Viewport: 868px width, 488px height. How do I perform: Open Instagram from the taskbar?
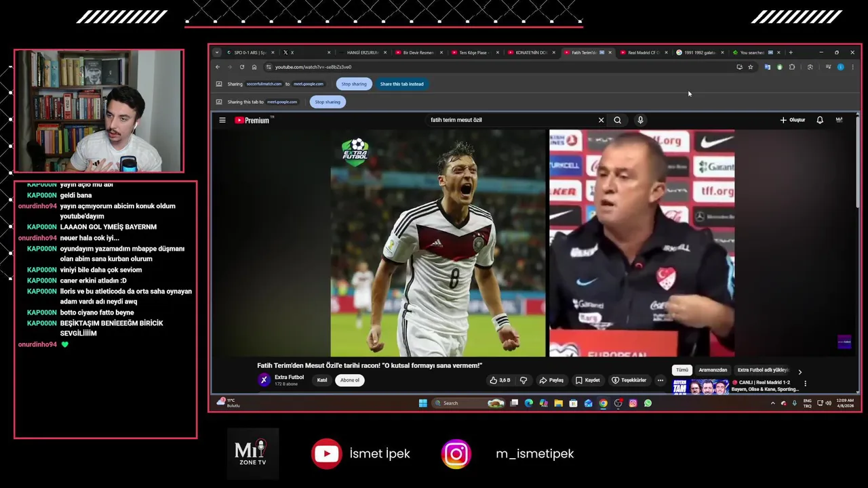(x=633, y=403)
